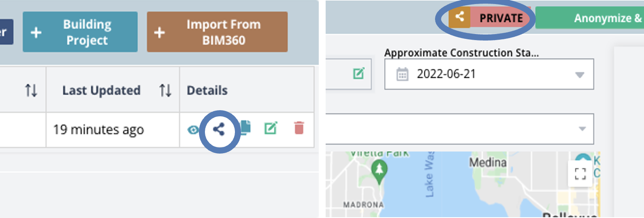
Task: Toggle fullscreen view on the map
Action: coord(580,174)
